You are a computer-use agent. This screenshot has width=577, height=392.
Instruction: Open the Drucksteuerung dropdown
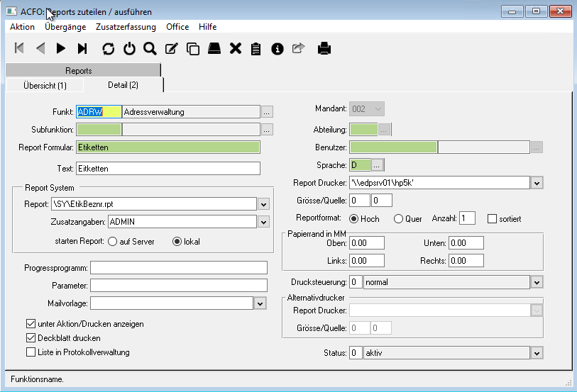[537, 282]
